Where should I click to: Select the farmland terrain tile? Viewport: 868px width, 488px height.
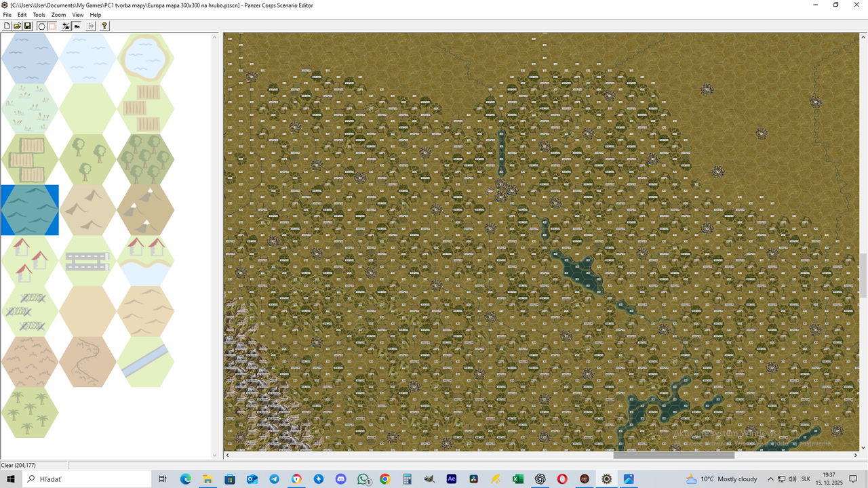(x=30, y=159)
